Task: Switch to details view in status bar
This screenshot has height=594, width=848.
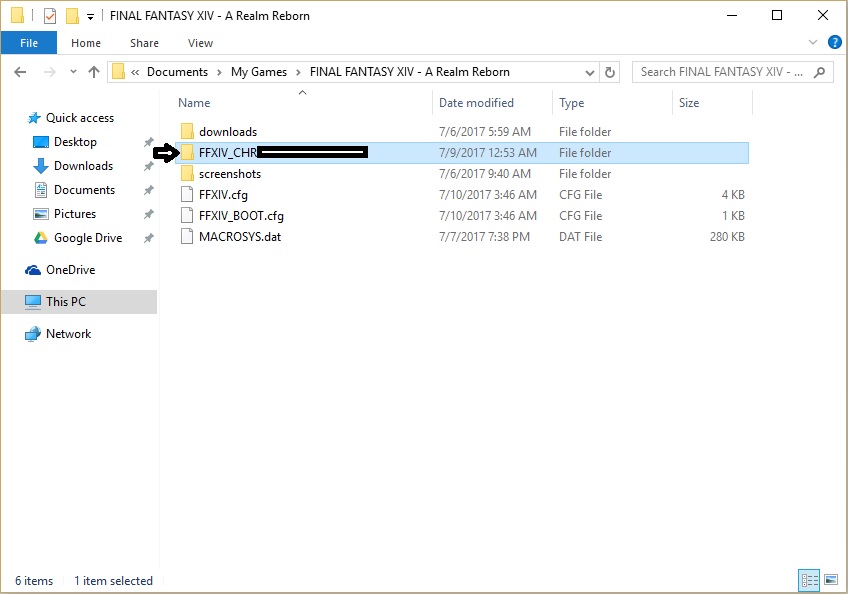Action: click(809, 581)
